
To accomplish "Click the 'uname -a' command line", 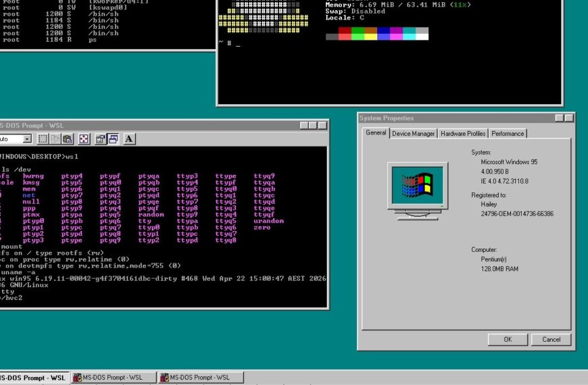I will tap(18, 272).
